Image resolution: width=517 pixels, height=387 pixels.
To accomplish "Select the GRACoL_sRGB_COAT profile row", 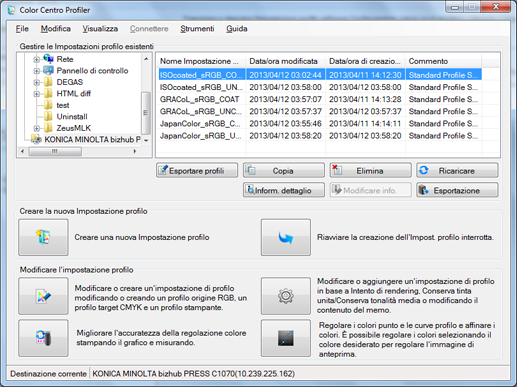I will [x=320, y=99].
